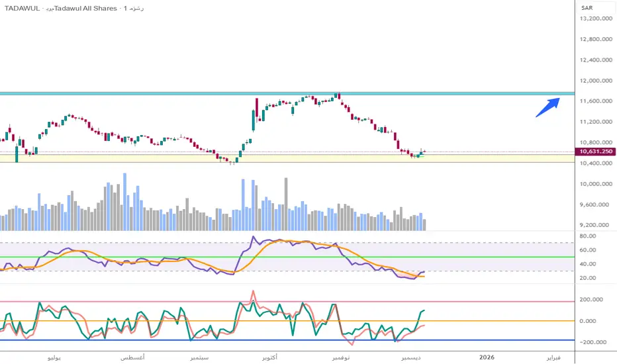
Task: Click the SAR currency label
Action: [587, 7]
